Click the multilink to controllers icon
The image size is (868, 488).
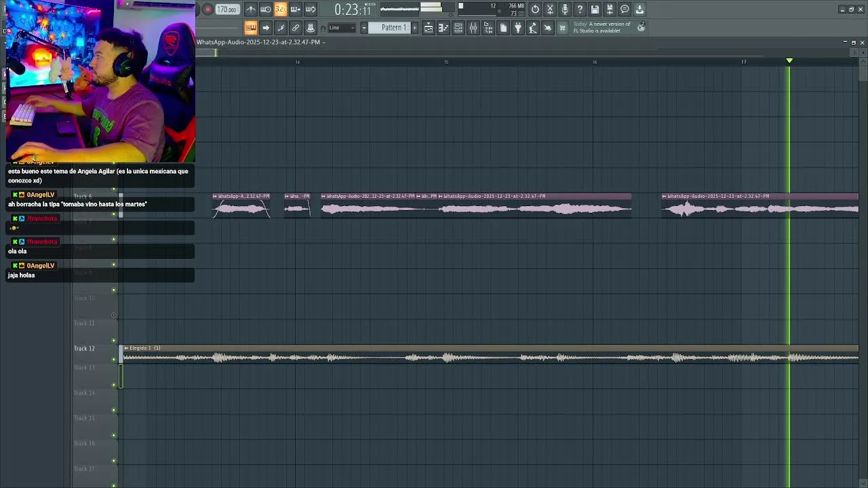point(281,28)
